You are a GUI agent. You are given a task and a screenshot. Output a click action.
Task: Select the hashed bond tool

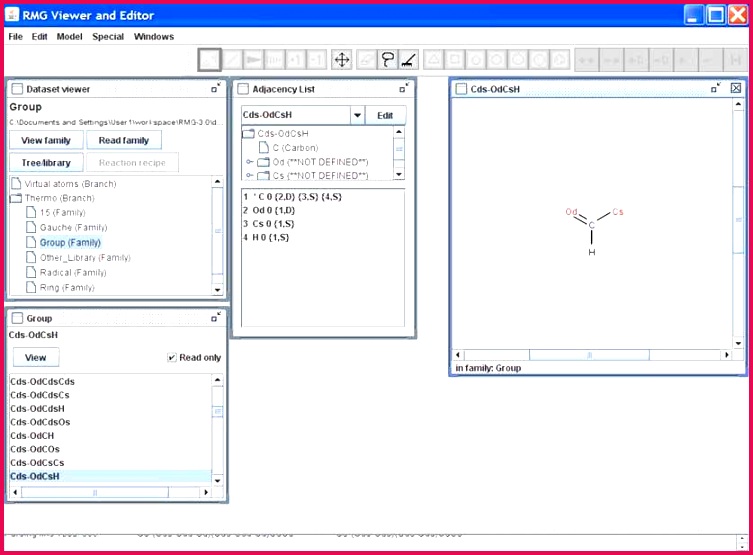click(274, 60)
